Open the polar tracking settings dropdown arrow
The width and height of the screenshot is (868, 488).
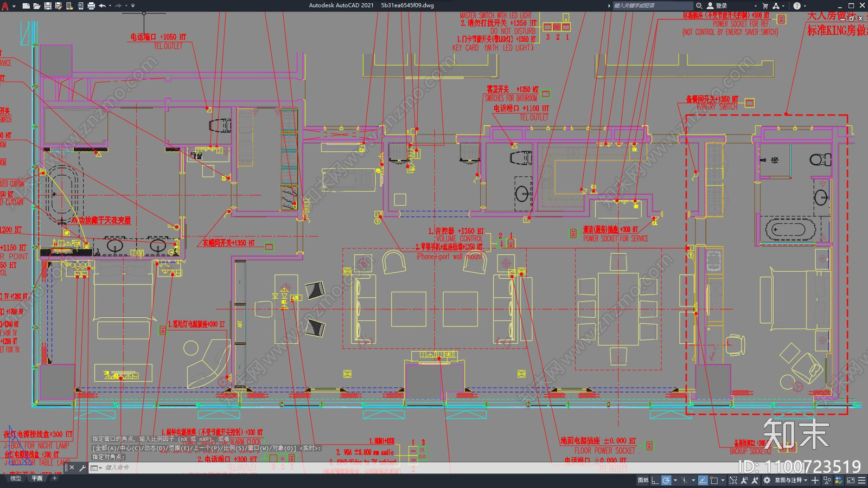(x=675, y=480)
